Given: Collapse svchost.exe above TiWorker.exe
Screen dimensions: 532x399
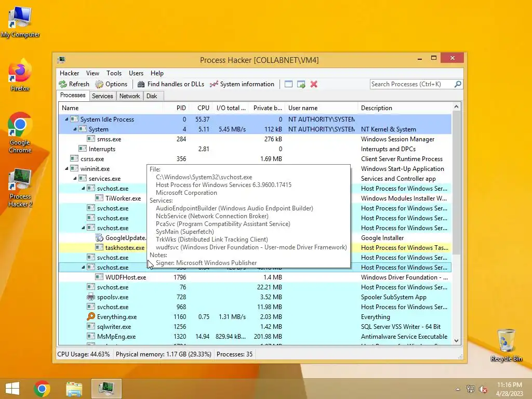Looking at the screenshot, I should [x=83, y=188].
